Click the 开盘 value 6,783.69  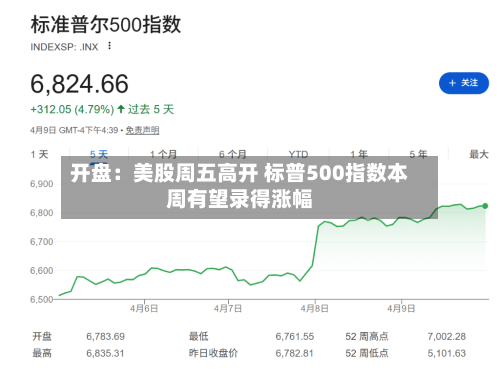[105, 336]
